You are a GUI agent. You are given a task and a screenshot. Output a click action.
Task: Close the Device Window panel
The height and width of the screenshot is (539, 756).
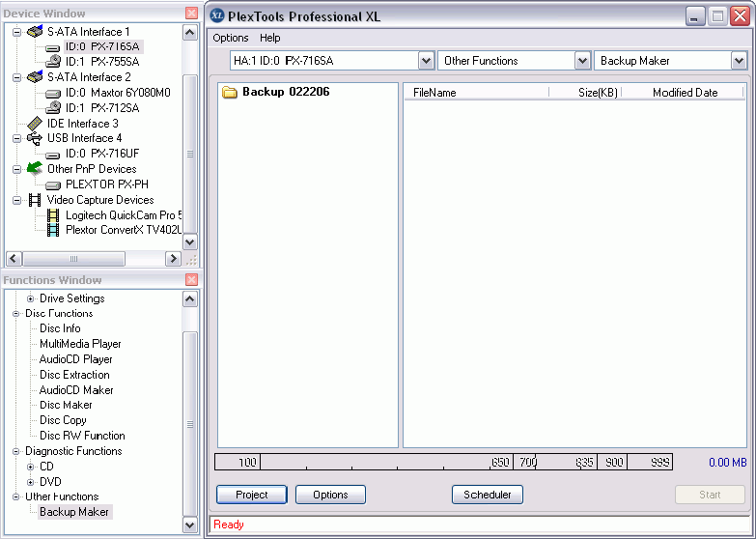pyautogui.click(x=191, y=13)
